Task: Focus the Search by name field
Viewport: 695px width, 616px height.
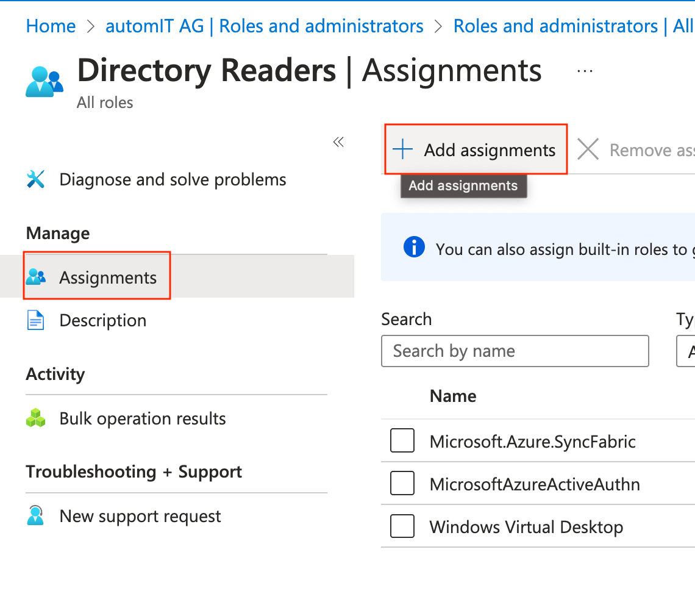Action: point(515,351)
